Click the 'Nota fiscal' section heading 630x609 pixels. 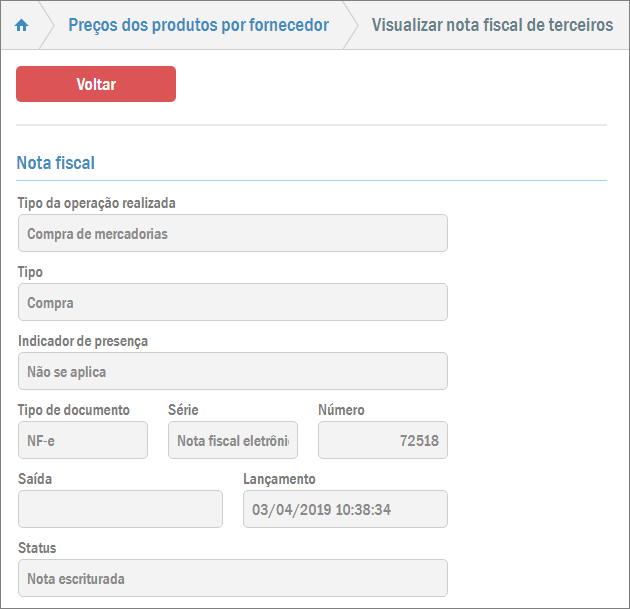tap(56, 162)
